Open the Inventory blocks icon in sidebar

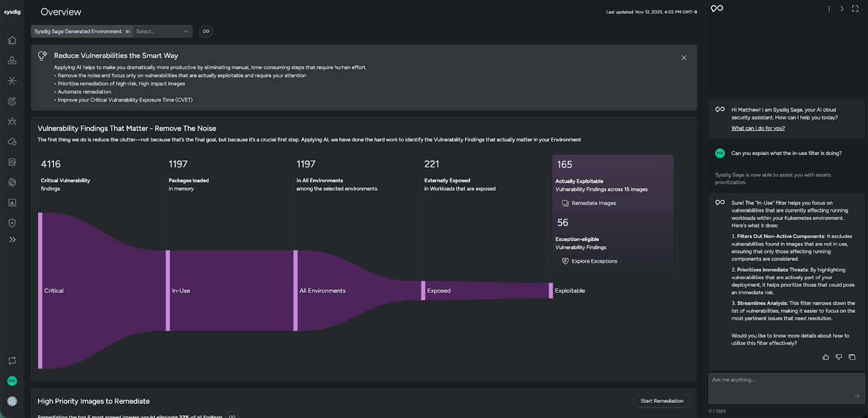point(12,60)
